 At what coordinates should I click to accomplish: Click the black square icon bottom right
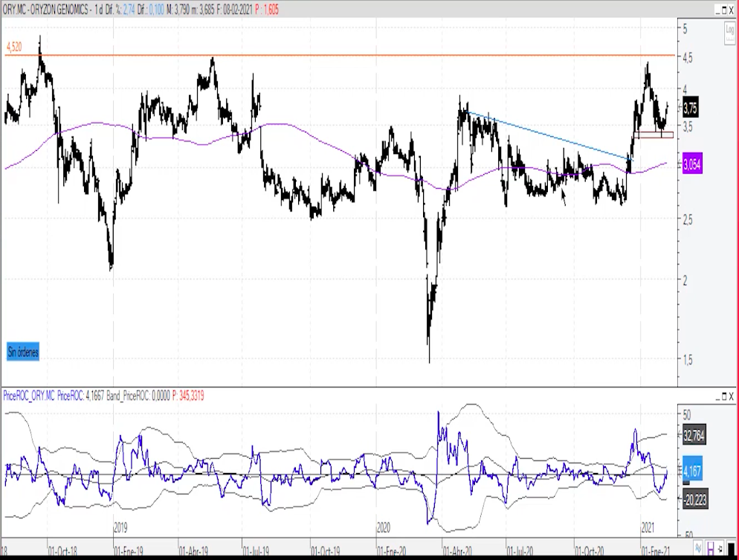click(x=732, y=547)
